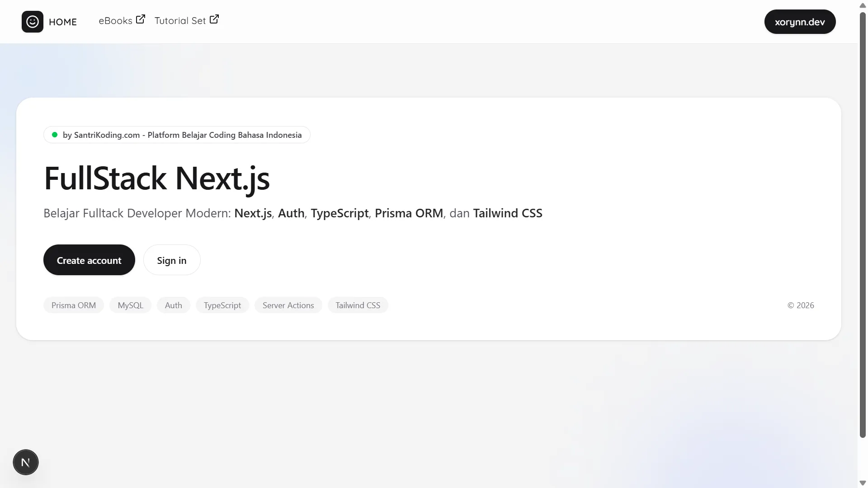This screenshot has width=868, height=488.
Task: Click bold Next.js in the subtitle
Action: point(253,213)
